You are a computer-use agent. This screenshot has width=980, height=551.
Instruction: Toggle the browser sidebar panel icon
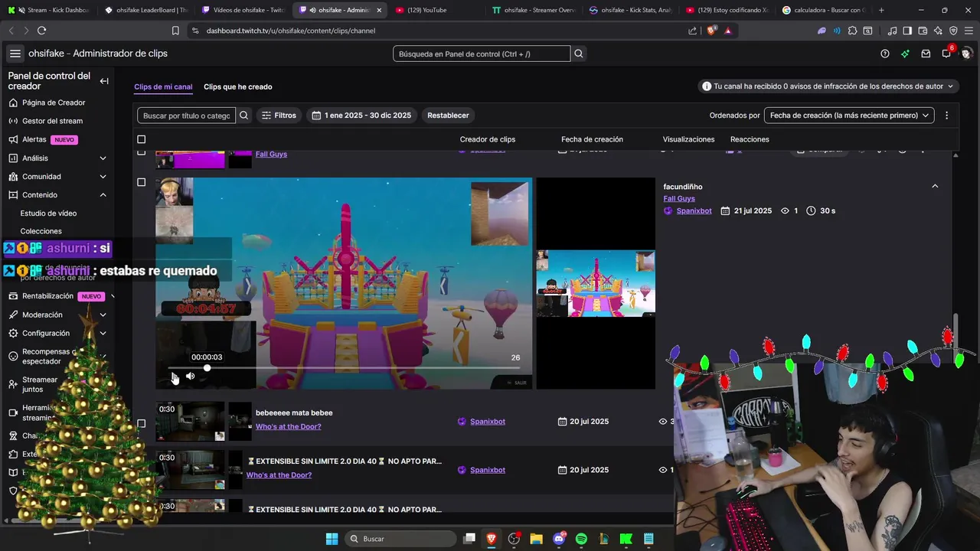coord(907,31)
